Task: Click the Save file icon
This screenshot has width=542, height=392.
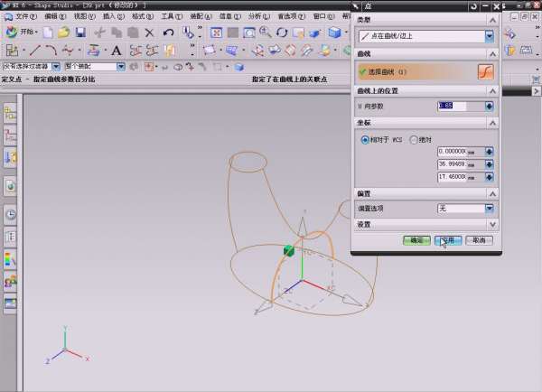Action: click(x=80, y=33)
